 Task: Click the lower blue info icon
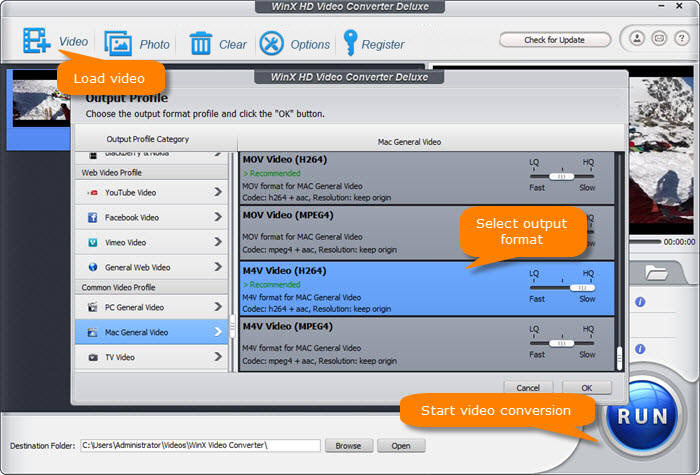[640, 349]
